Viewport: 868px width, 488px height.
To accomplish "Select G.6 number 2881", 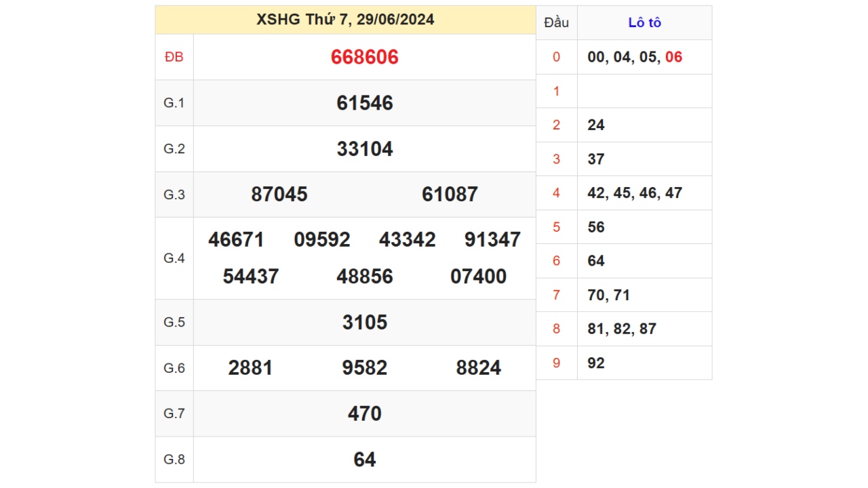I will 251,368.
